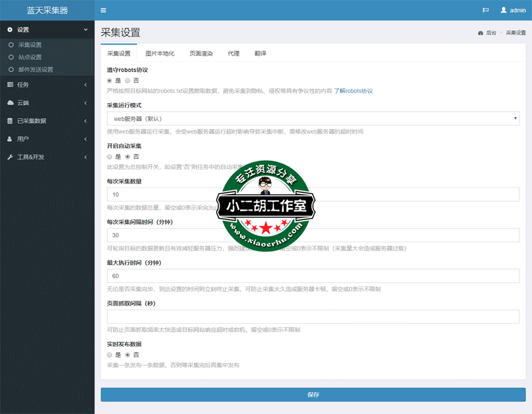Click the 页面抓取间隔 input field

[x=313, y=316]
